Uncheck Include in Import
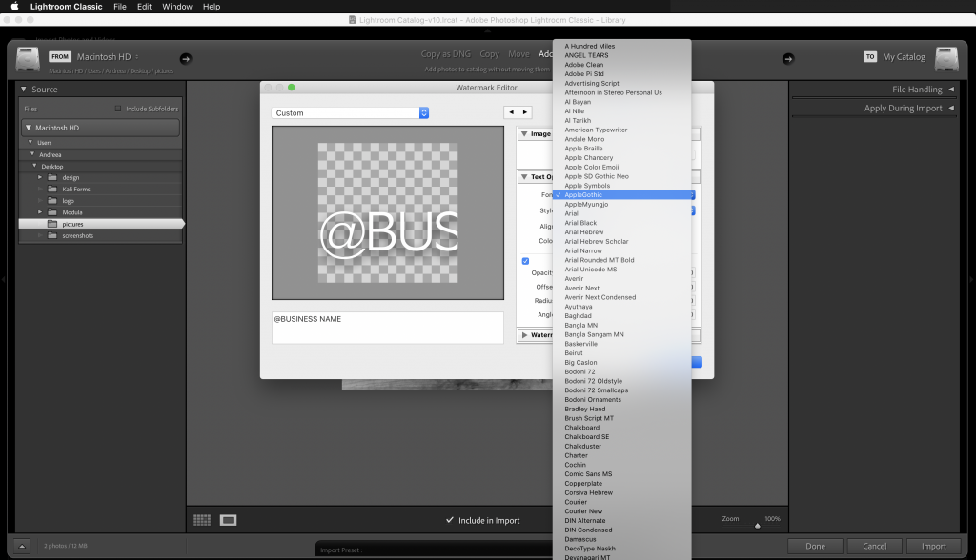This screenshot has height=560, width=976. 449,519
